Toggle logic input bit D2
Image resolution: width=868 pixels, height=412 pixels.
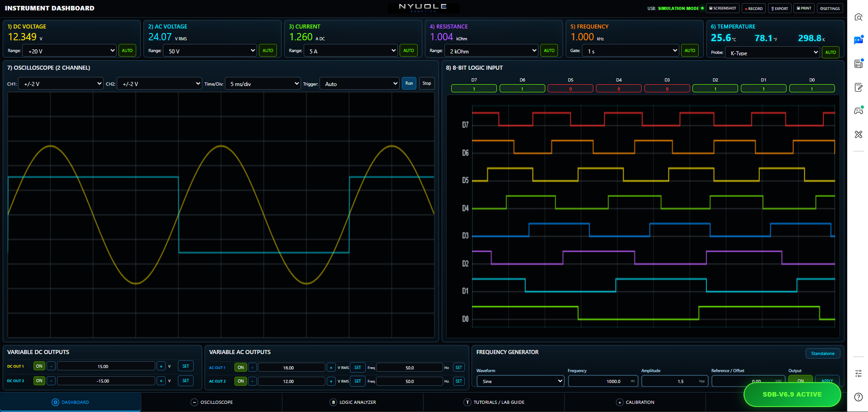tap(715, 88)
